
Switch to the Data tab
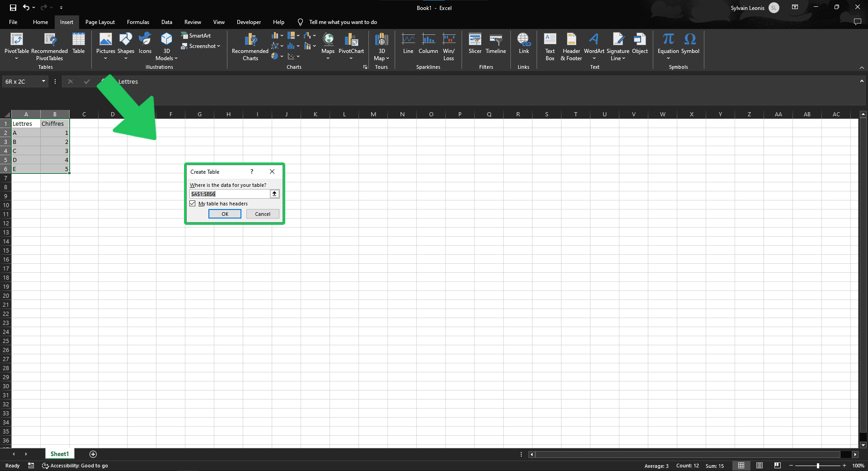click(166, 22)
